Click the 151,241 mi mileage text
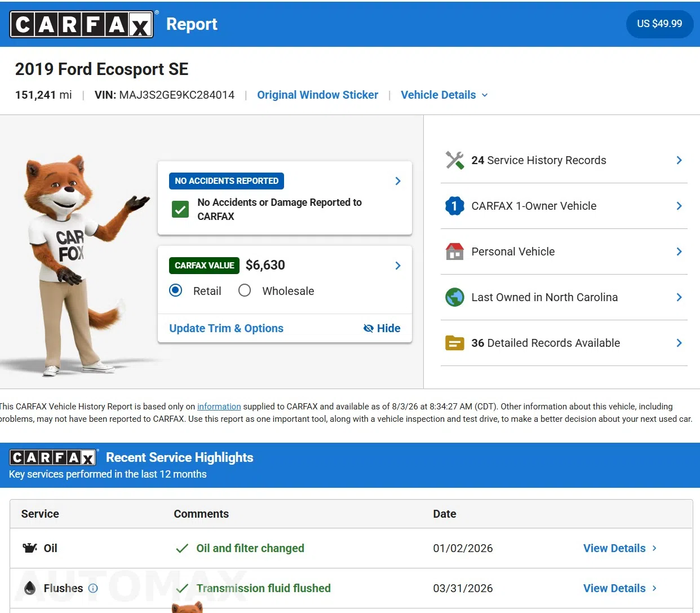 click(43, 95)
